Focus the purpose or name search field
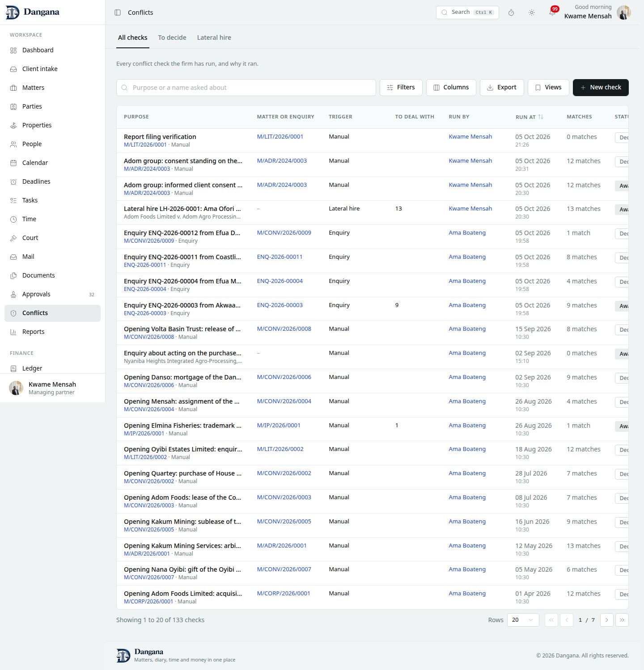 (x=246, y=88)
